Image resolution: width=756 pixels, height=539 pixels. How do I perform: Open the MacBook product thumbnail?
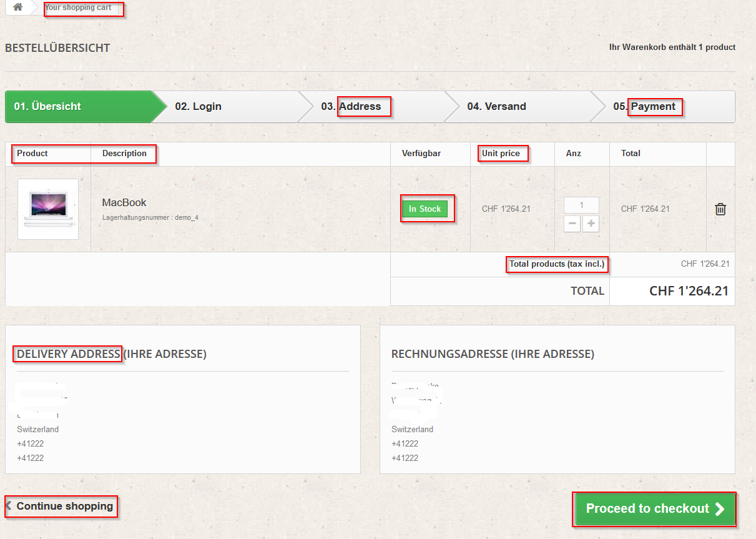coord(48,209)
